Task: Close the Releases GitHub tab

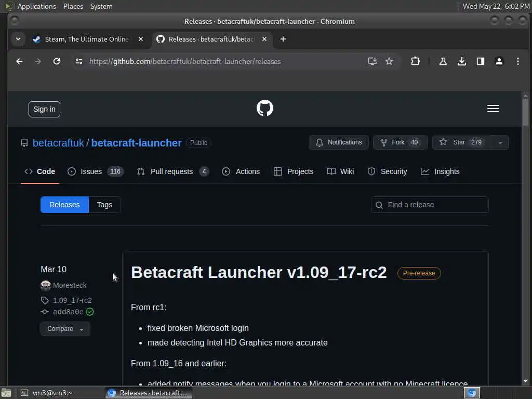Action: [264, 39]
